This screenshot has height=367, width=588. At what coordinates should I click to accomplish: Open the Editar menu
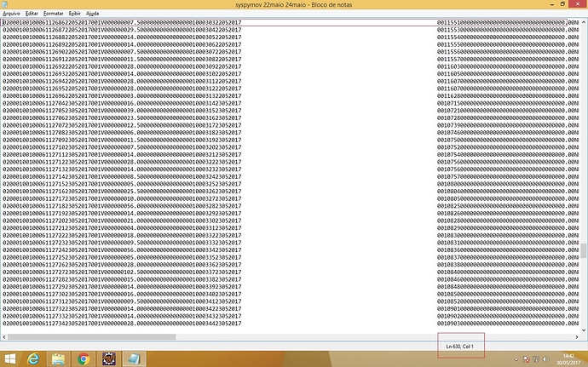pos(32,14)
